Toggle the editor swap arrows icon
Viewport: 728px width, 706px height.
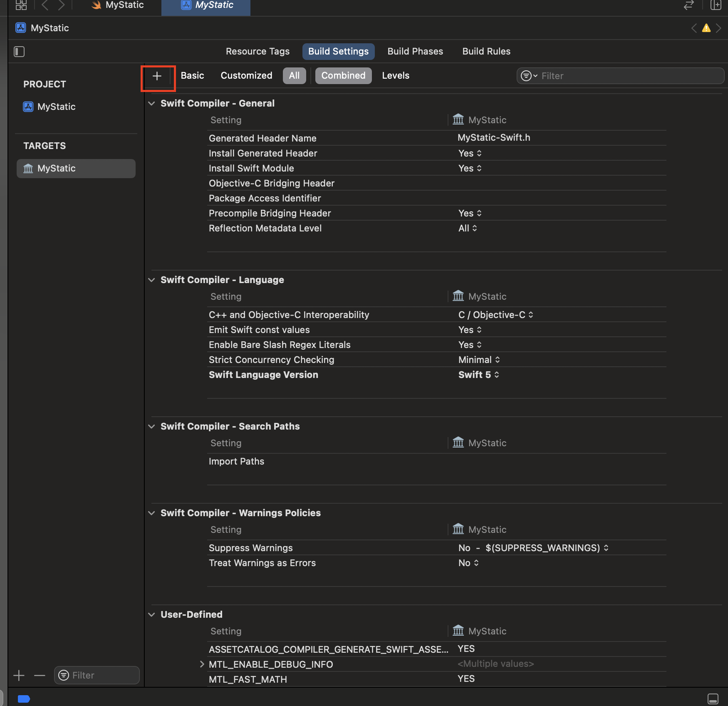coord(689,5)
